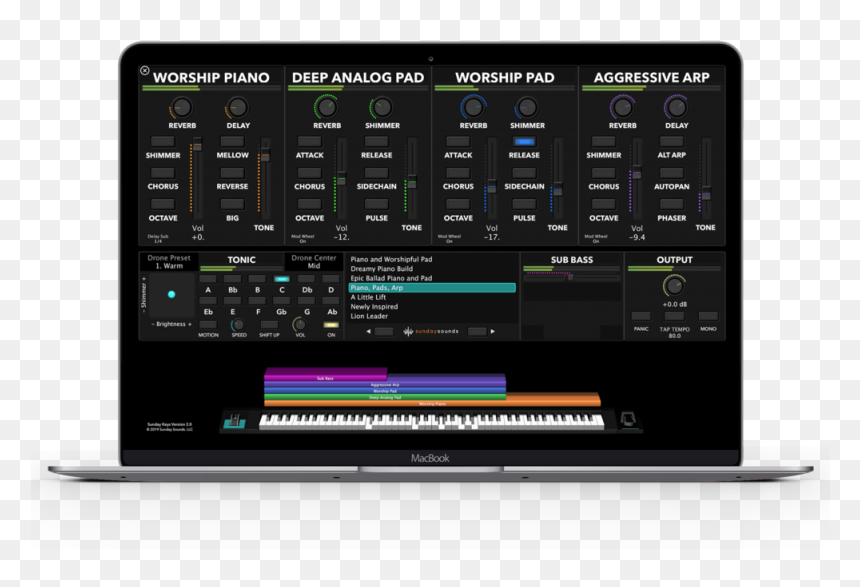Open the Drone Preset selector
Viewport: 860px width, 587px height.
point(169,262)
